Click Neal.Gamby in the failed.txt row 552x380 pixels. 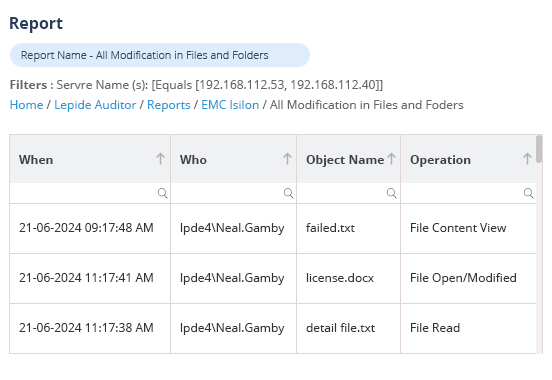[x=232, y=228]
